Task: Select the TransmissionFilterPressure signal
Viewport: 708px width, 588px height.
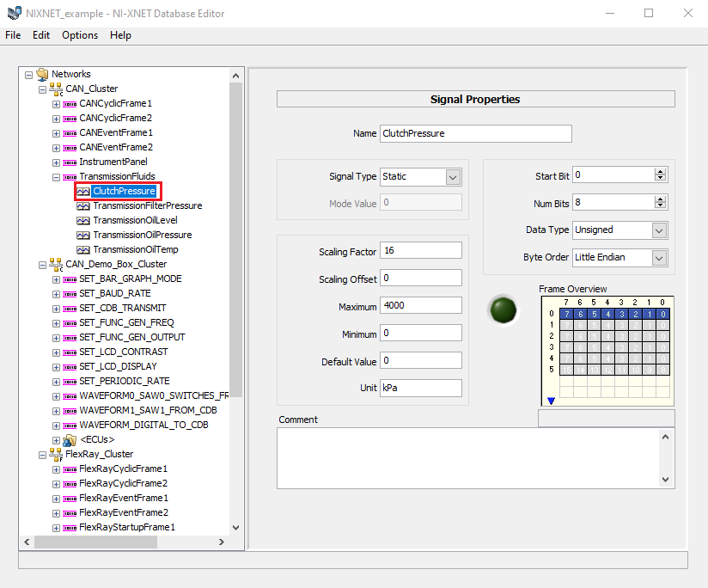Action: tap(148, 206)
